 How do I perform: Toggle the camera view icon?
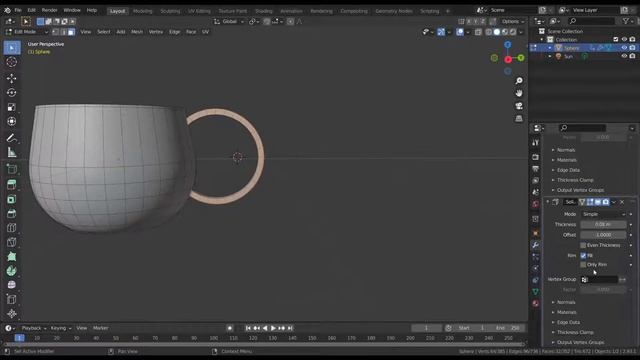click(519, 106)
